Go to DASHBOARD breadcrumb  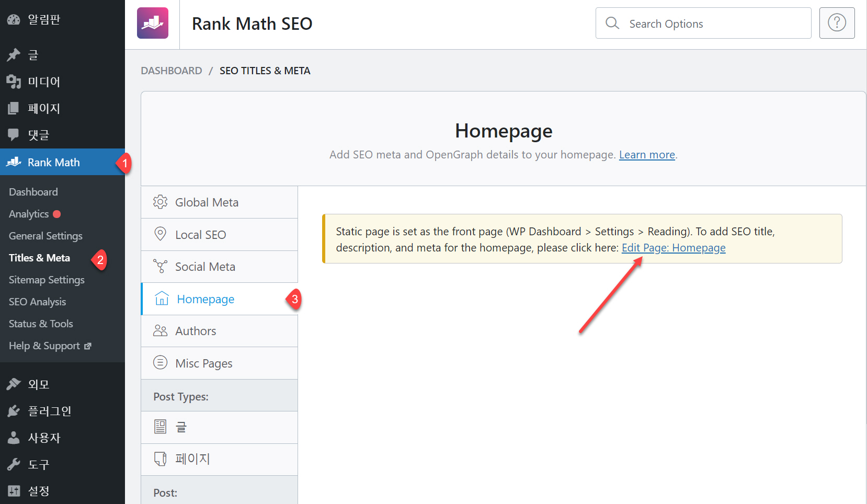[172, 71]
